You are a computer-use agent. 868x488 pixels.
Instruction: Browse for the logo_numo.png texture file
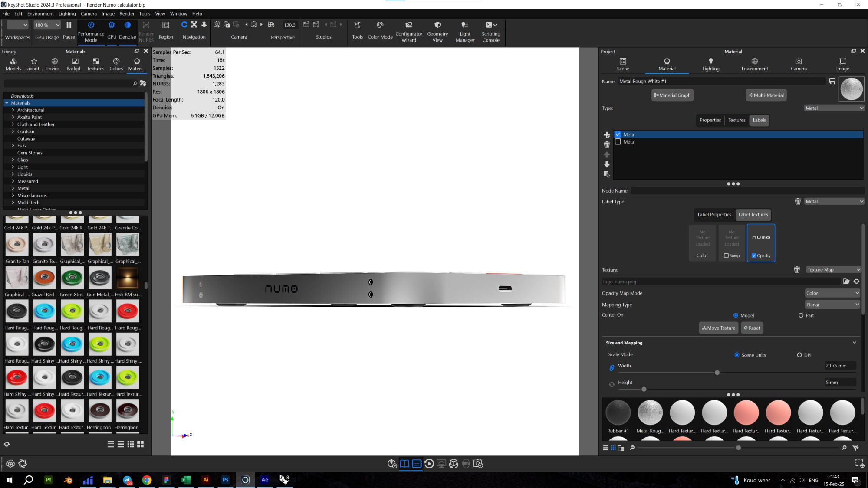click(846, 282)
